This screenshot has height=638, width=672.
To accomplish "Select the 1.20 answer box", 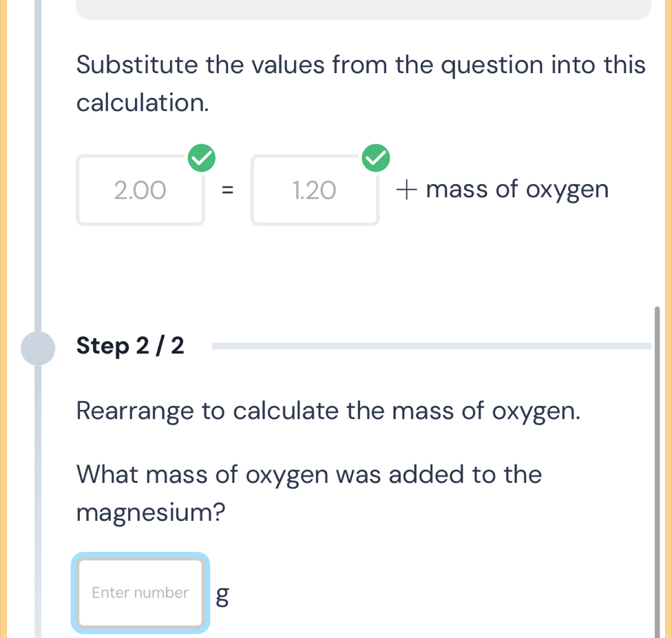I will click(x=315, y=190).
